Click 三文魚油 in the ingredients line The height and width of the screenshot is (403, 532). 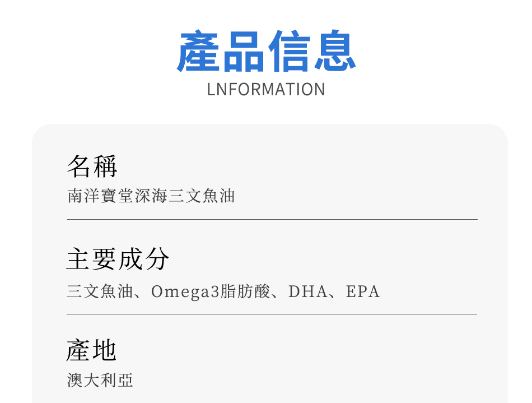[x=100, y=292]
